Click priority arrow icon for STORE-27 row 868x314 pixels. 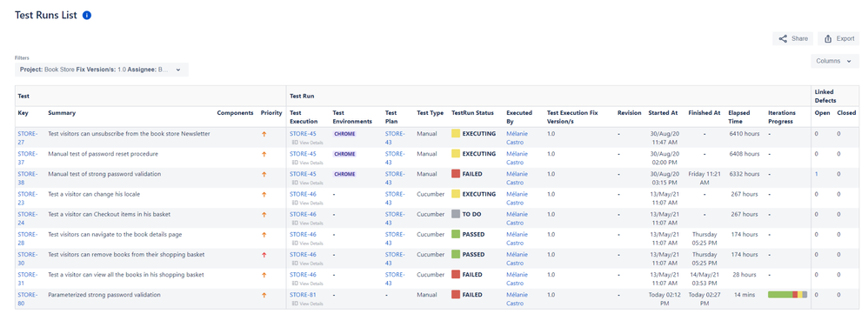tap(264, 134)
